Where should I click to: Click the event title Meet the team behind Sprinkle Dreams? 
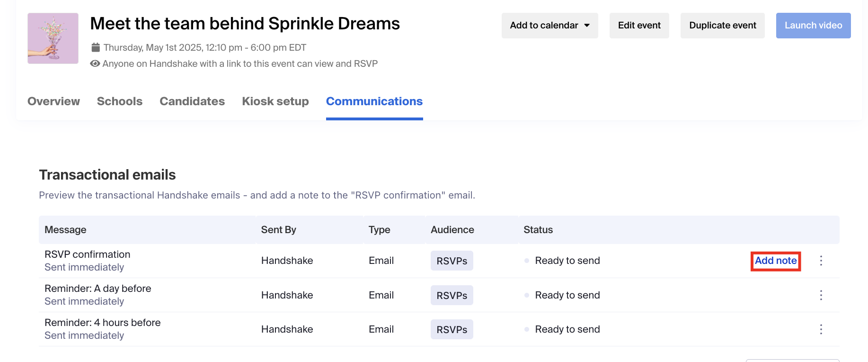click(x=245, y=23)
